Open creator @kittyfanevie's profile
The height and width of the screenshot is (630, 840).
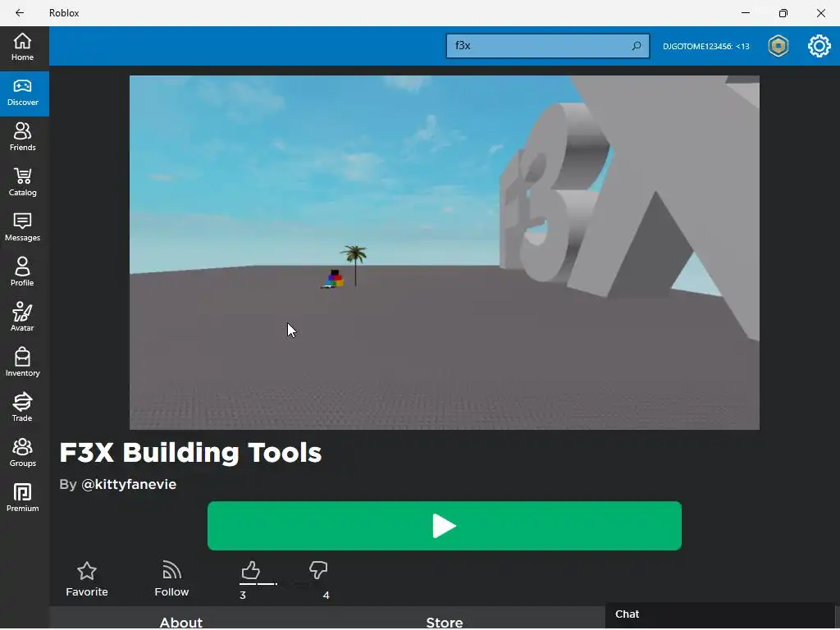click(129, 484)
